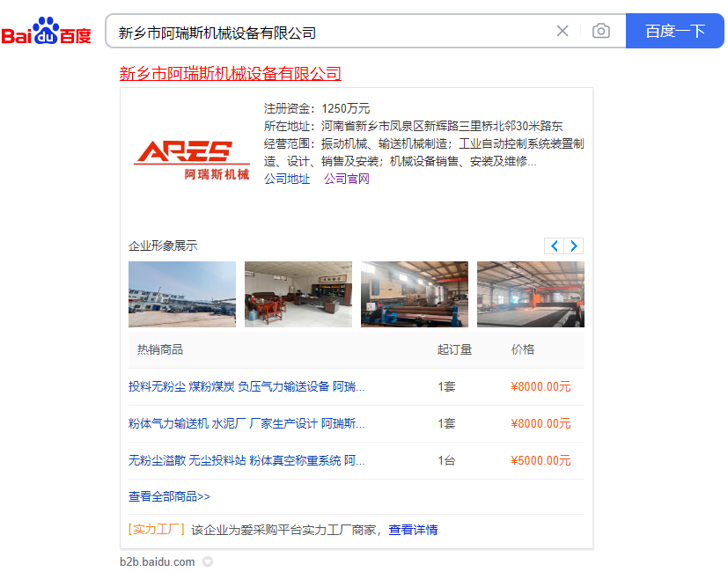Open the fourth factory floor photo
Viewport: 728px width, 572px height.
(530, 294)
